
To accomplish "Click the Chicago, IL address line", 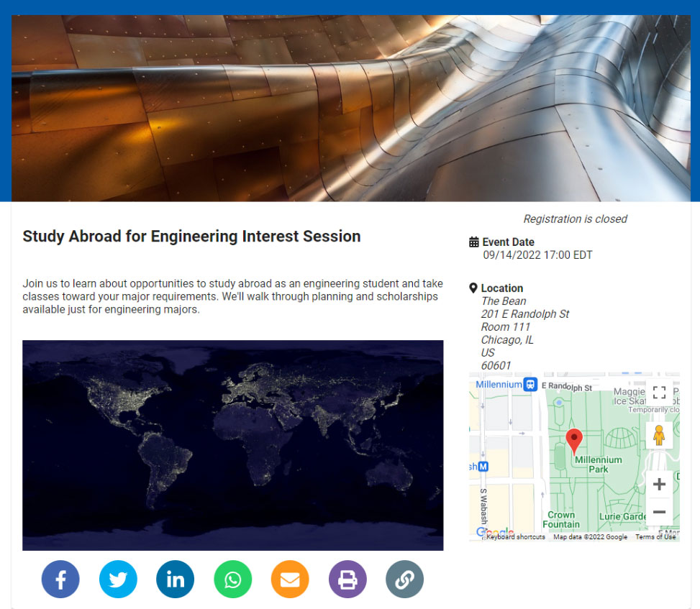I will click(x=507, y=340).
